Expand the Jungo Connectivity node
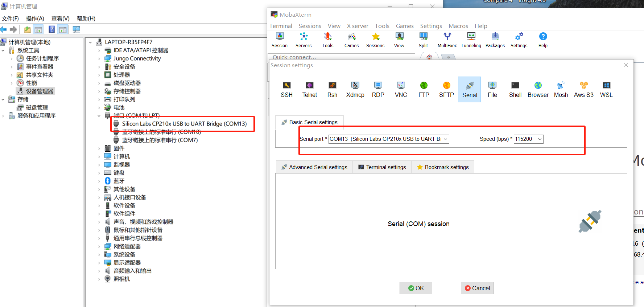This screenshot has width=644, height=307. pyautogui.click(x=99, y=58)
